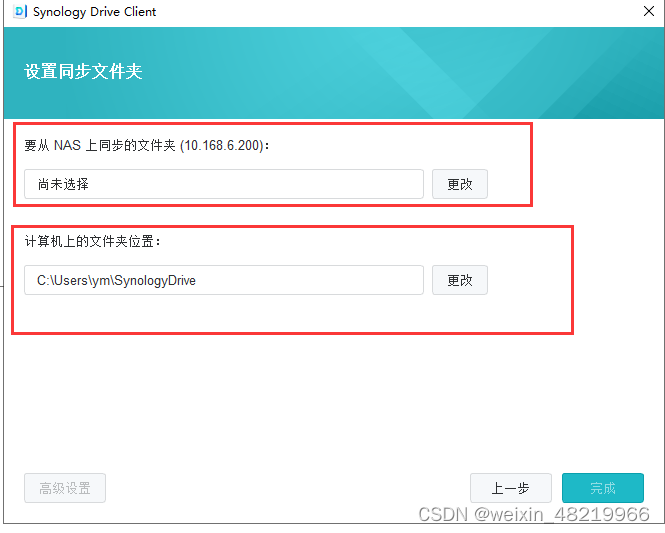Viewport: 665px width, 533px height.
Task: Go back with the 上一步 button
Action: tap(511, 488)
